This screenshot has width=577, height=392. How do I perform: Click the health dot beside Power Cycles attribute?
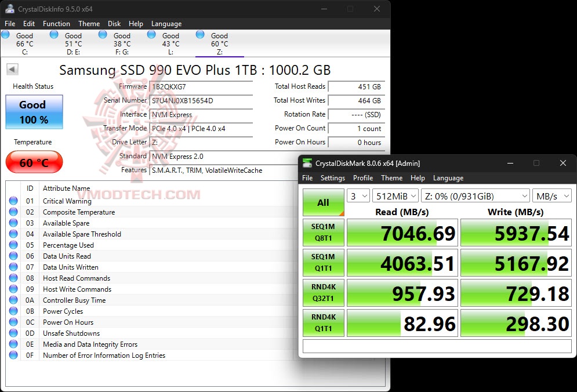[13, 311]
